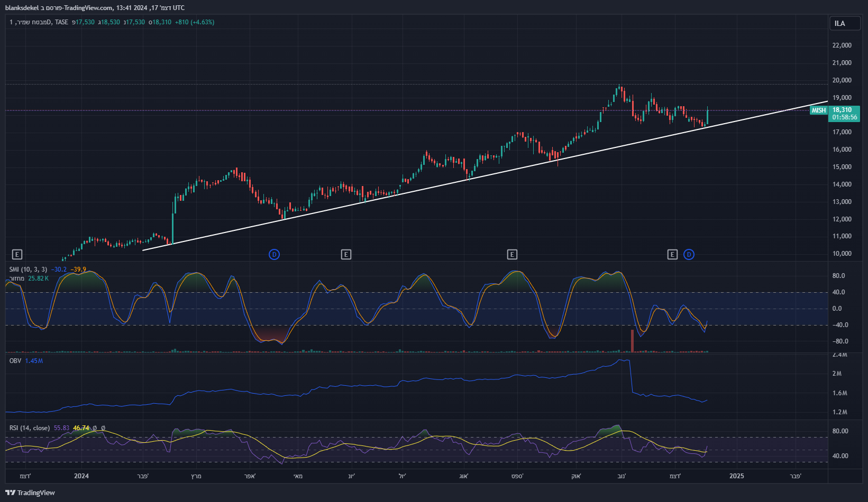Click the OBV scale label 1.2M

840,412
